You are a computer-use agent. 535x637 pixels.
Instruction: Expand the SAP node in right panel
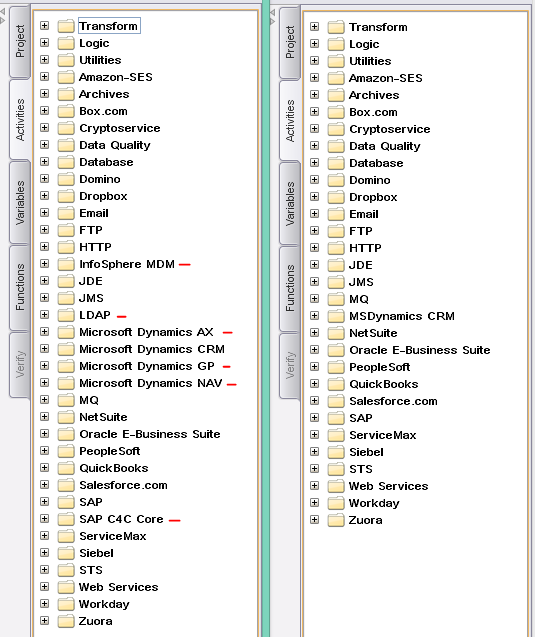[314, 418]
